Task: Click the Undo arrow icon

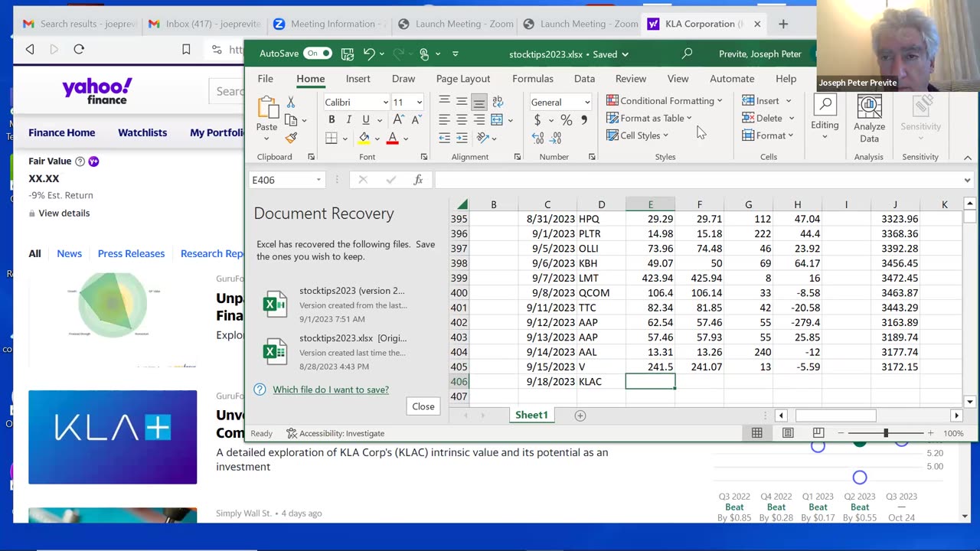Action: 369,54
